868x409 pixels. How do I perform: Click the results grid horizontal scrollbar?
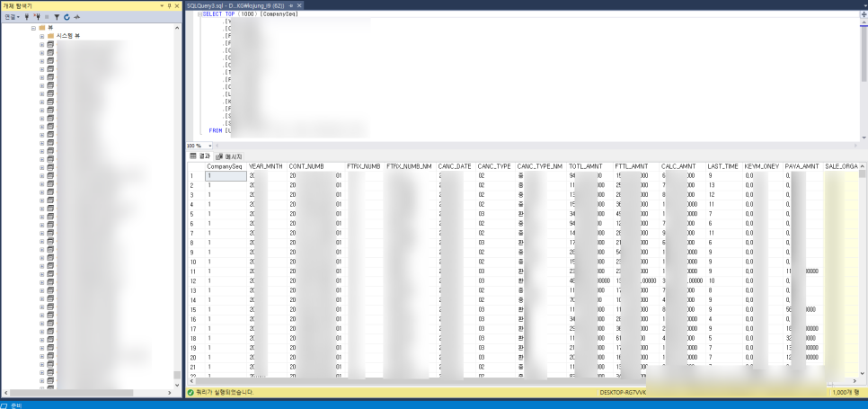pos(524,381)
